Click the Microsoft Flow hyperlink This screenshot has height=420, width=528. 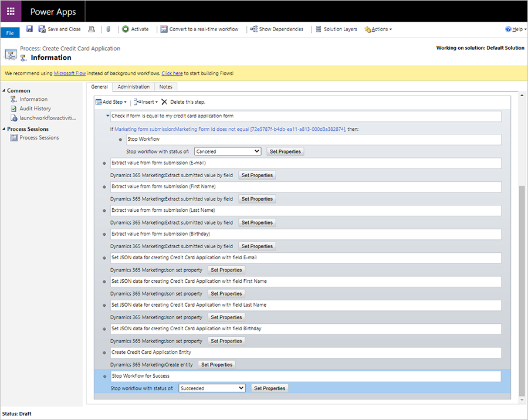(70, 73)
